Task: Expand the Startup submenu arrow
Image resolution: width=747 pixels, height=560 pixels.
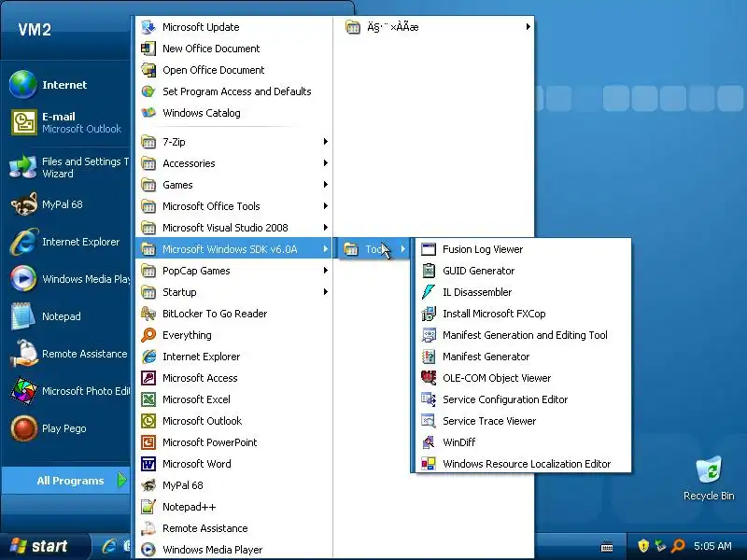Action: (325, 291)
